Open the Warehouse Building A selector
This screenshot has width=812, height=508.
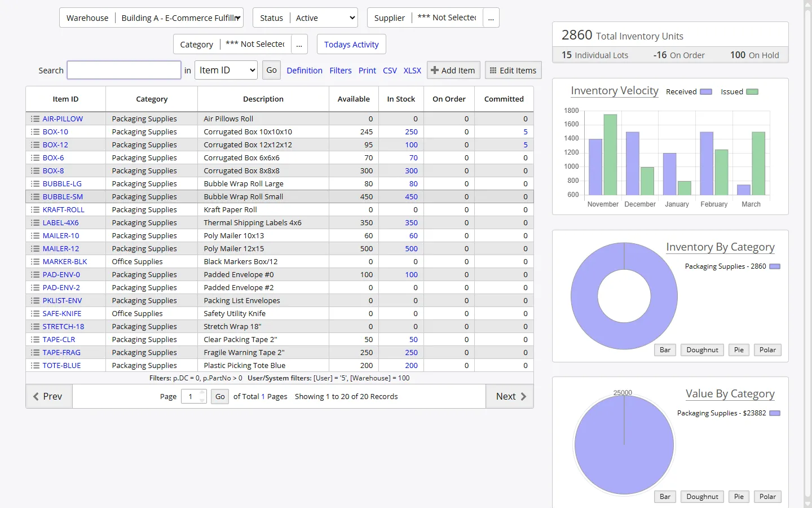180,17
